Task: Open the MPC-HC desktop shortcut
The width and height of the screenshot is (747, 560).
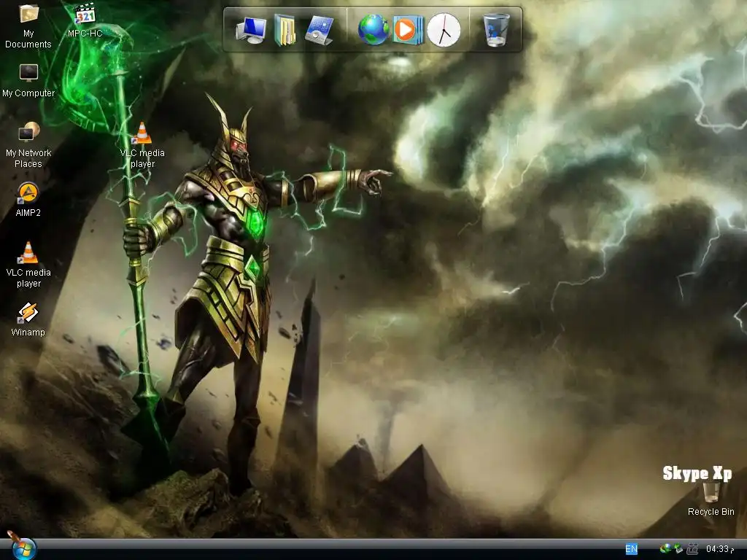Action: [85, 21]
